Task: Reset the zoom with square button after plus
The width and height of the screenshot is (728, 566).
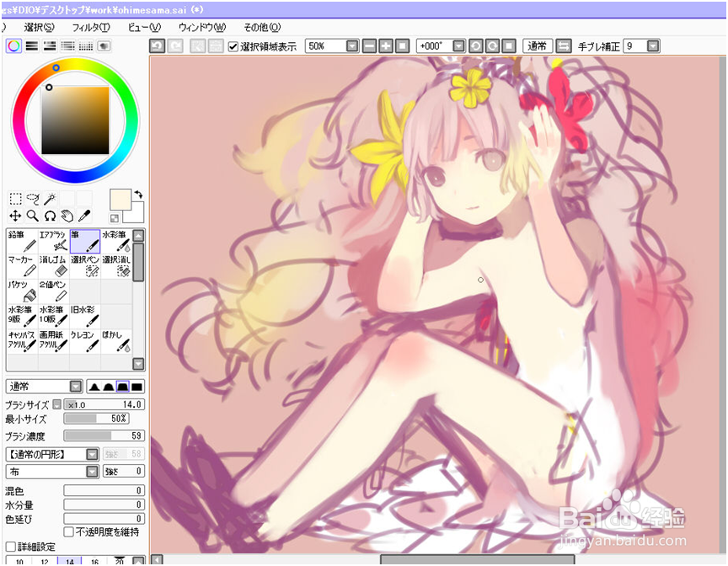Action: (x=402, y=46)
